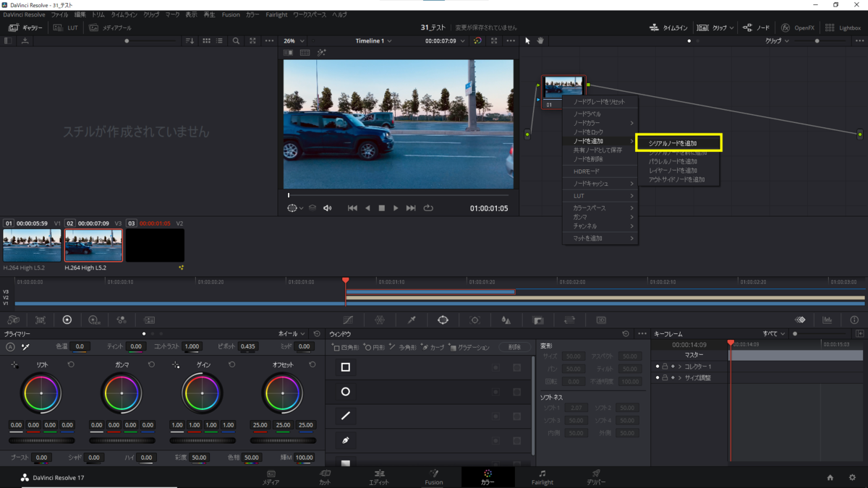This screenshot has height=488, width=868.
Task: Reset the Lift color wheel
Action: [x=71, y=365]
